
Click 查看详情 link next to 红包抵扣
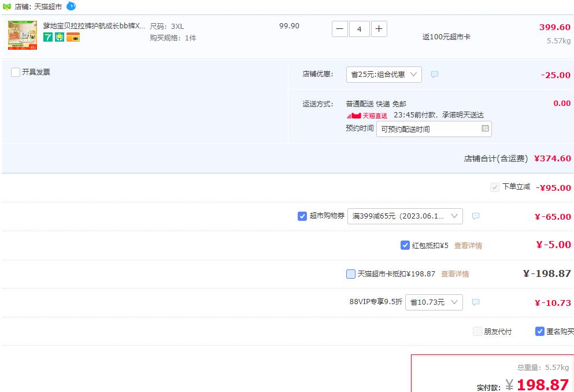pos(468,245)
